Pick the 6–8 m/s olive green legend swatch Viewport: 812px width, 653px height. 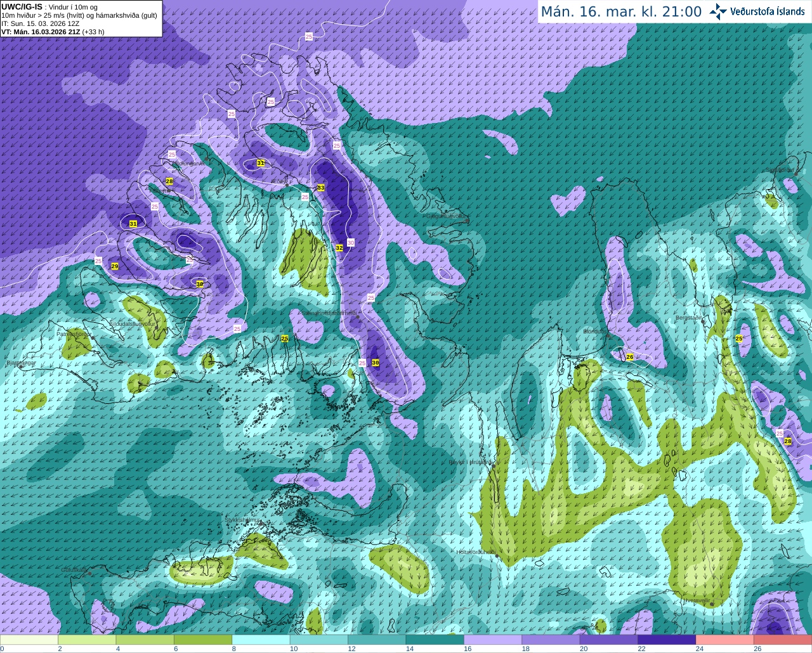203,640
